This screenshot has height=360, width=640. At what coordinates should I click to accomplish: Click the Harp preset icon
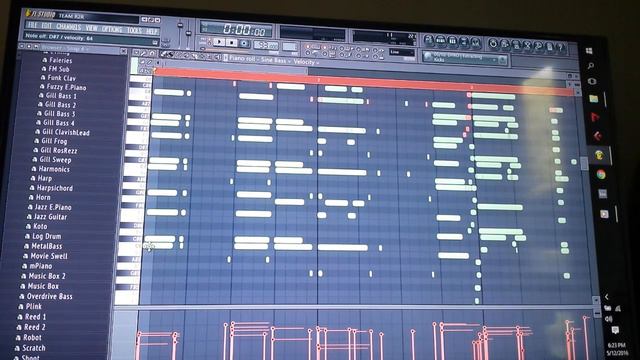33,178
